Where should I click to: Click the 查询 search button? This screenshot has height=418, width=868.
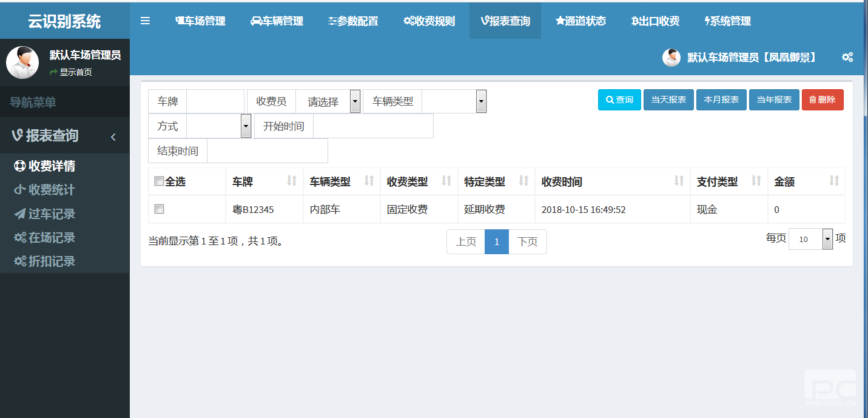(619, 99)
